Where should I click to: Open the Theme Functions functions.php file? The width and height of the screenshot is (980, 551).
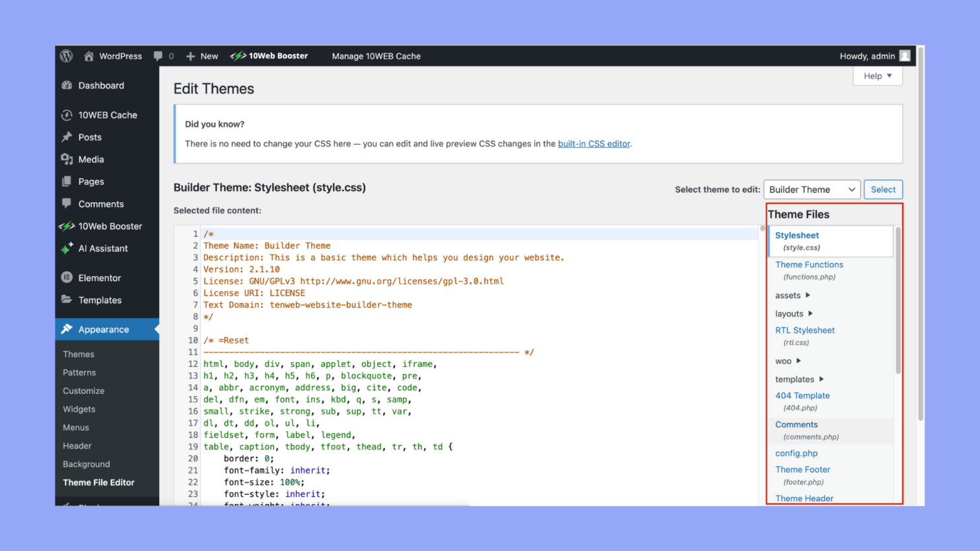[x=809, y=265]
